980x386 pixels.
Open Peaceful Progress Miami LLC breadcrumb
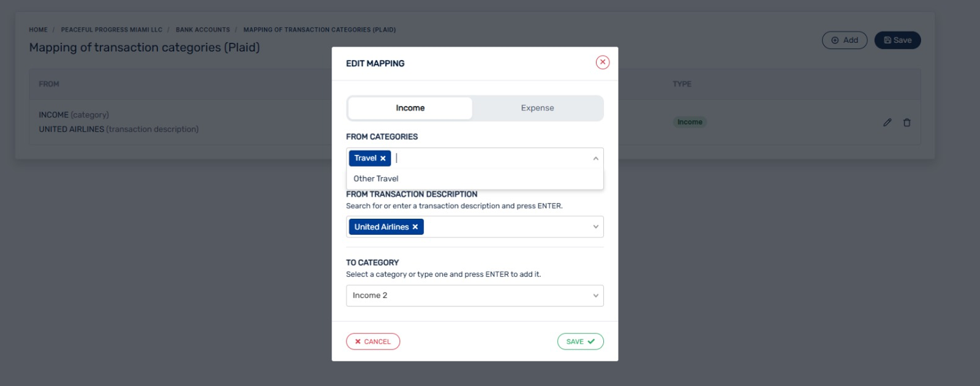click(111, 30)
